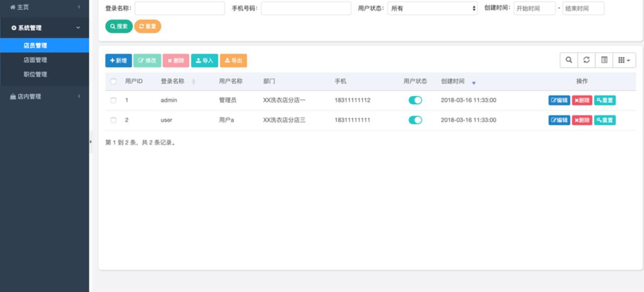Click the table search magnifier icon
This screenshot has height=292, width=644.
pos(569,60)
